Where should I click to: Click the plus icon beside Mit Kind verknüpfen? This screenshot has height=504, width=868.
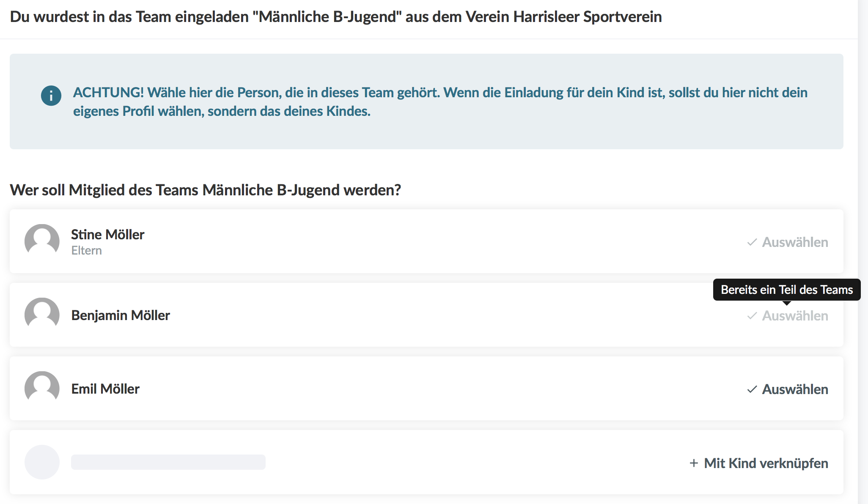click(694, 463)
